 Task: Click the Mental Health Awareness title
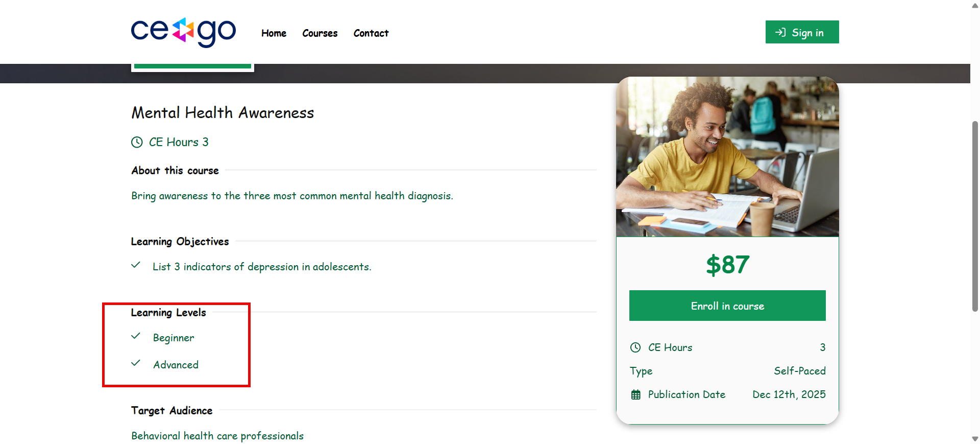point(223,112)
